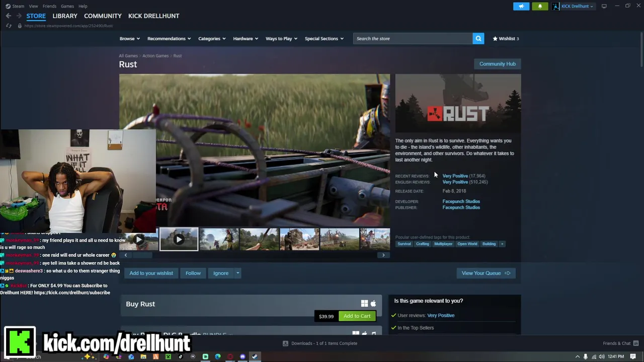The height and width of the screenshot is (362, 644).
Task: Add Rust to cart
Action: click(357, 316)
